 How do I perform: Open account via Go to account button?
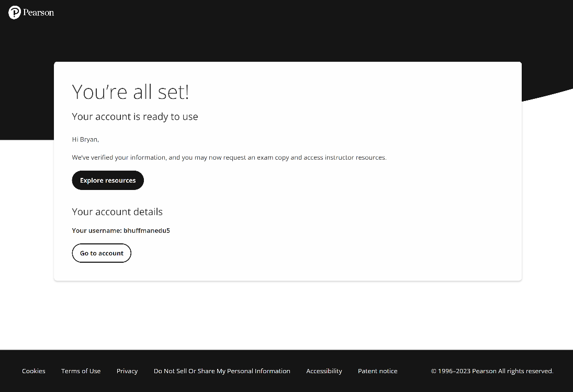(102, 253)
